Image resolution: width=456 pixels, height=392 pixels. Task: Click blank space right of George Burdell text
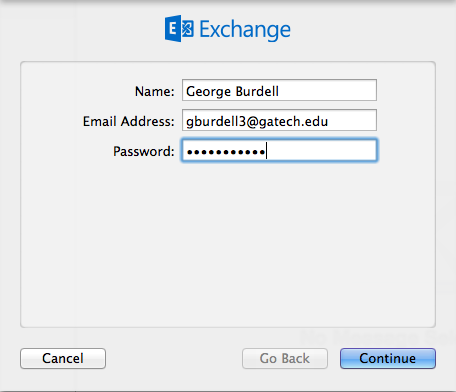coord(327,90)
